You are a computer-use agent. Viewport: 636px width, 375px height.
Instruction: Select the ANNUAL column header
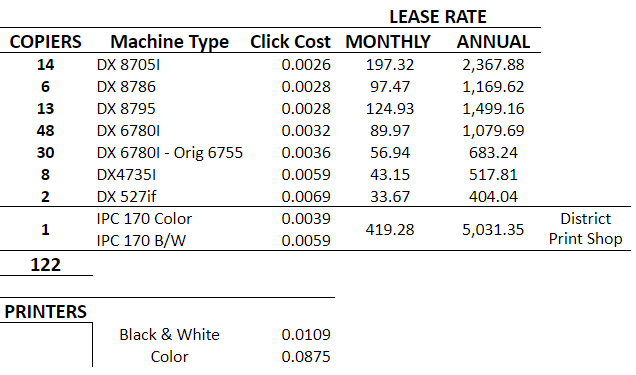(494, 42)
